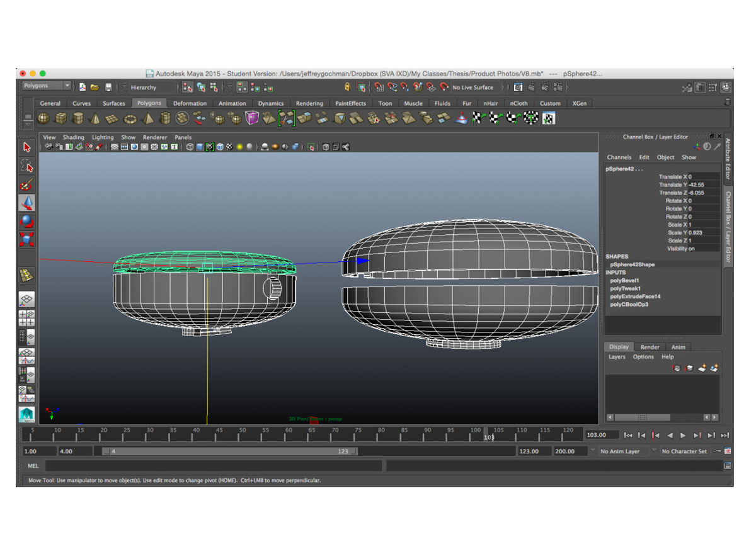Pick the Lasso Select tool
The image size is (756, 537).
tap(26, 166)
